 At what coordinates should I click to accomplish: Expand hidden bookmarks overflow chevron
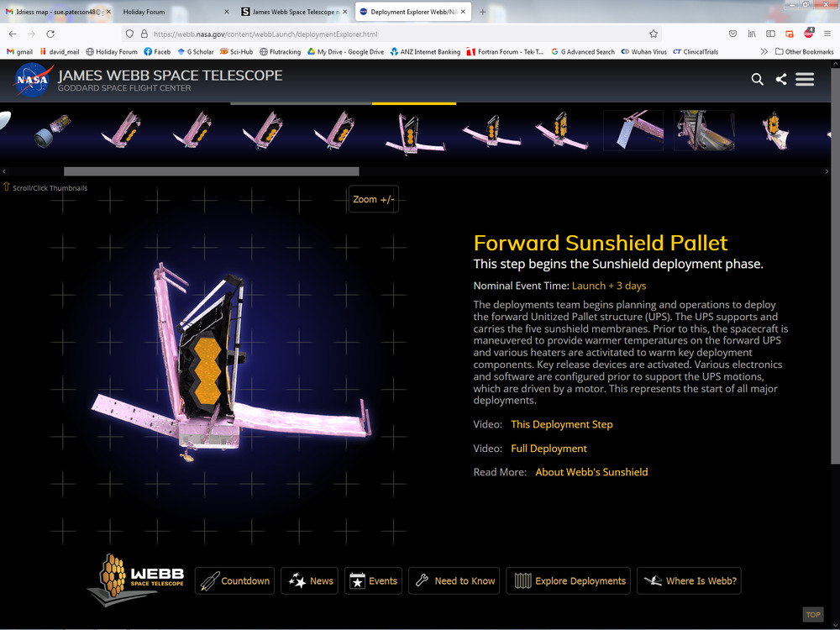[x=764, y=52]
